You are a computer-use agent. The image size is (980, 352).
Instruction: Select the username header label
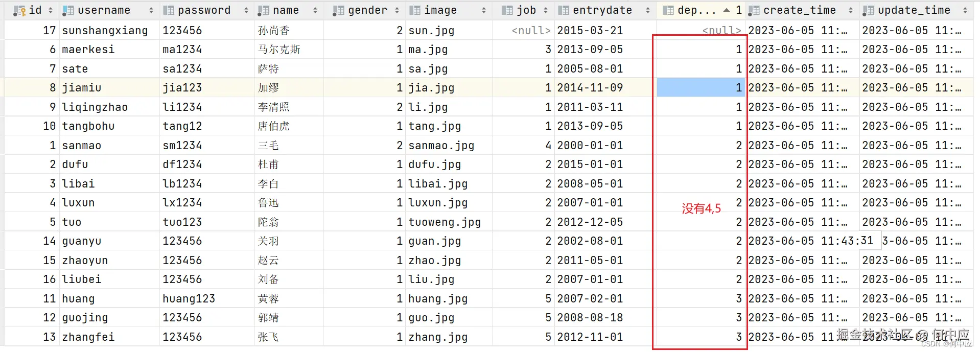[104, 10]
